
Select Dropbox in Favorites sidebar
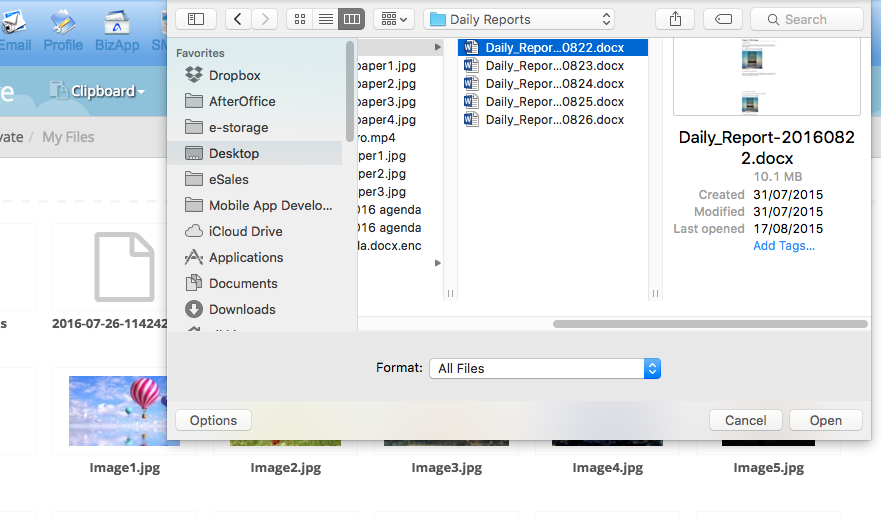tap(234, 75)
